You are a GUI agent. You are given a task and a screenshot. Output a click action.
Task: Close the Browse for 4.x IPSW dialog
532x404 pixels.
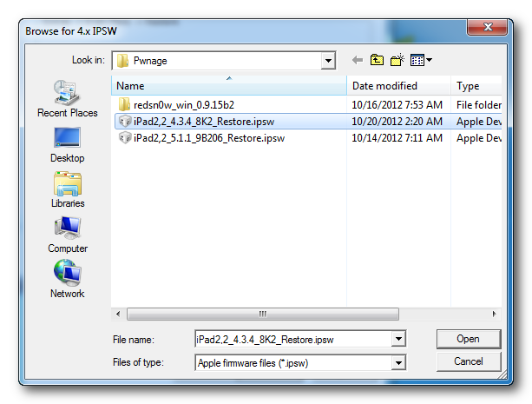487,27
